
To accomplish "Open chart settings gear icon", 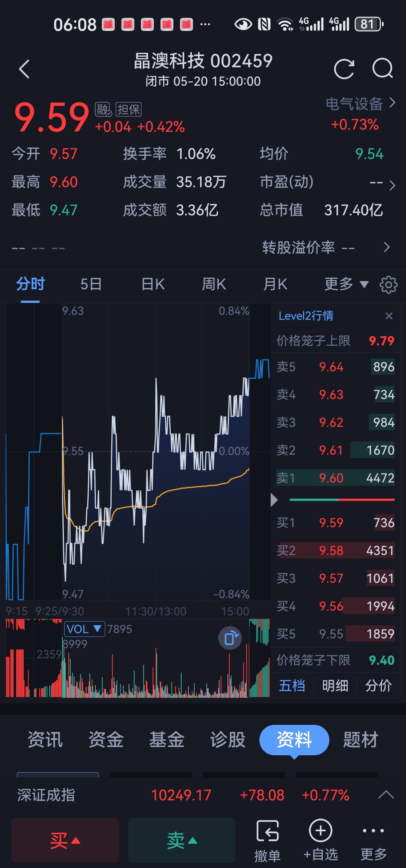I will point(388,284).
